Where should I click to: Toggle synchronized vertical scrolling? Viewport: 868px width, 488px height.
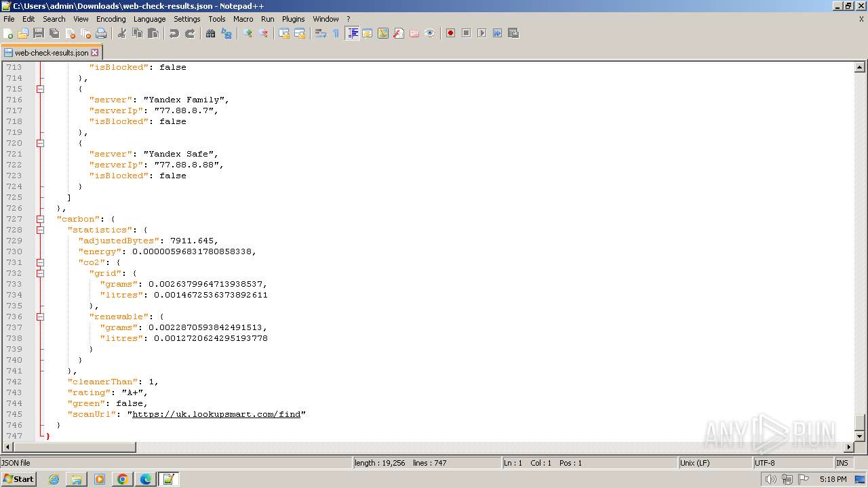284,33
